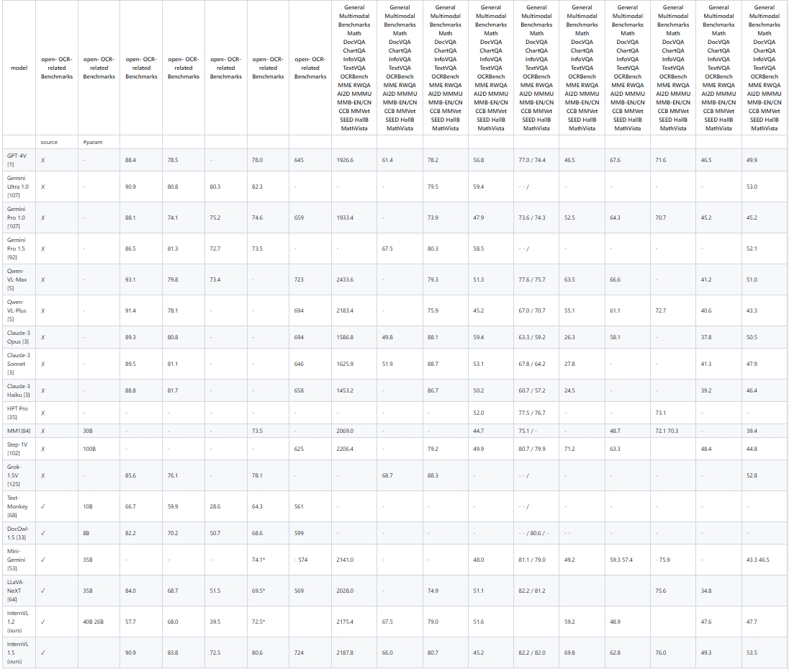Click the value 74.1* in Mini-Gemini row

coord(258,560)
